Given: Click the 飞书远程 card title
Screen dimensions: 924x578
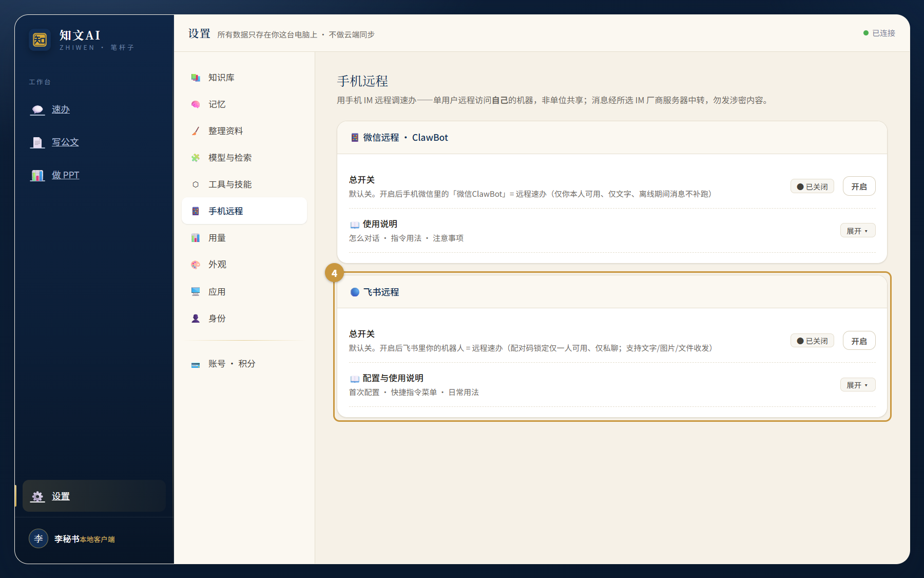Looking at the screenshot, I should point(381,292).
